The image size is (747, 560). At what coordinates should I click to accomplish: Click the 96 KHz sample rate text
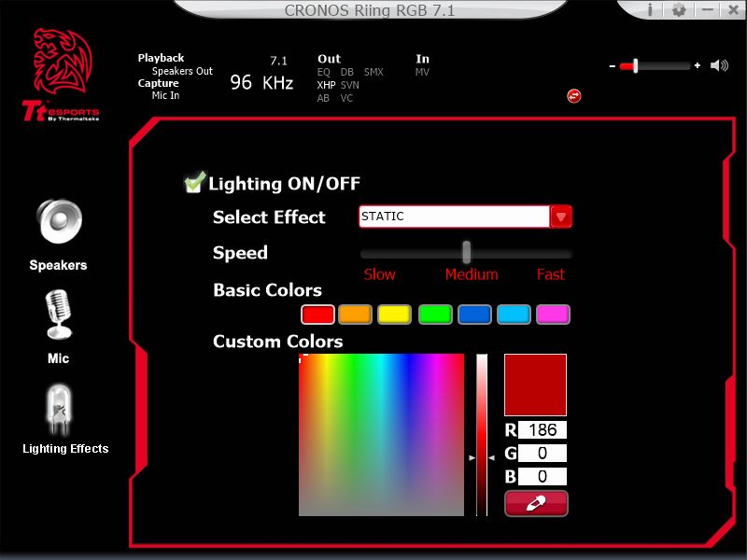point(261,82)
